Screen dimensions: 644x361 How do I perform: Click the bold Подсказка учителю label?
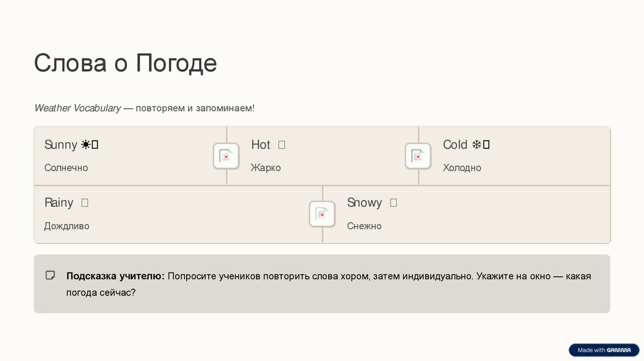coord(115,276)
